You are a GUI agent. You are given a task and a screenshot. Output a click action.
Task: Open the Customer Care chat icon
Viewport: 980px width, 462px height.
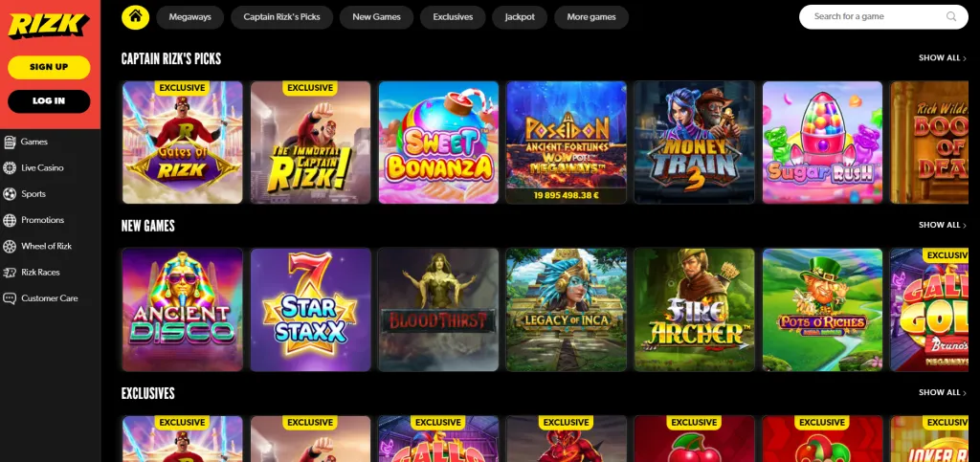tap(10, 298)
